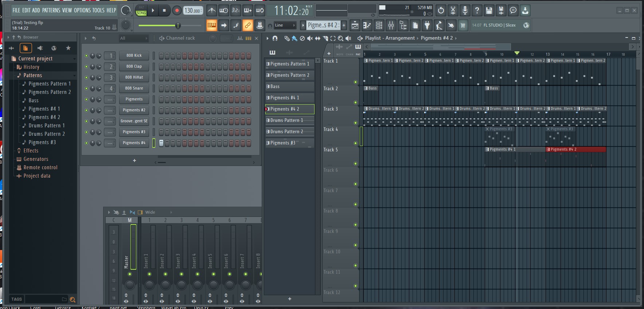Screen dimensions: 644x309
Task: Open the PATTERNS menu
Action: pos(51,10)
